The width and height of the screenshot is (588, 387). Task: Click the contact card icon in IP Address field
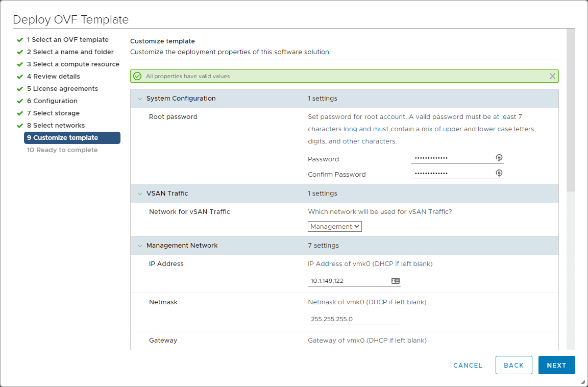point(396,281)
